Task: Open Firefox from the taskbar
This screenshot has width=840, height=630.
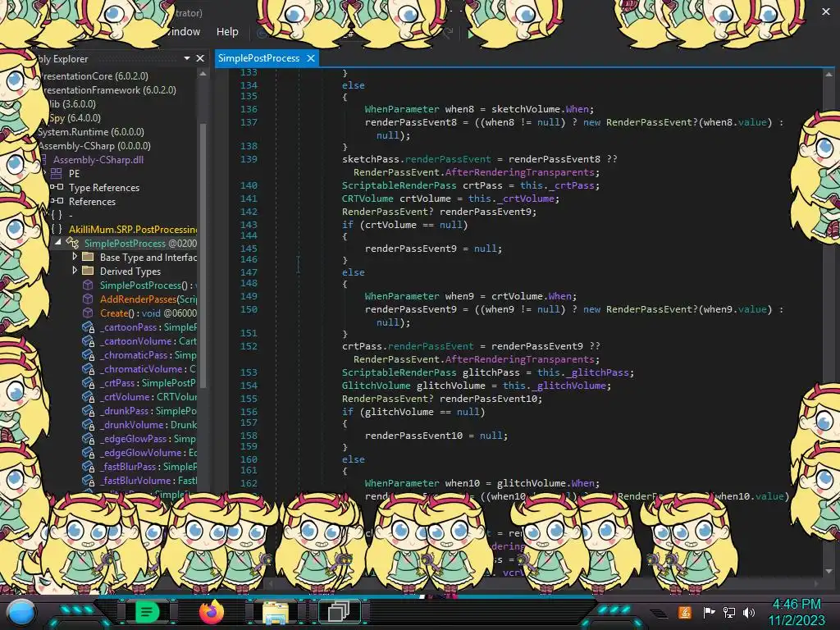Action: point(211,611)
